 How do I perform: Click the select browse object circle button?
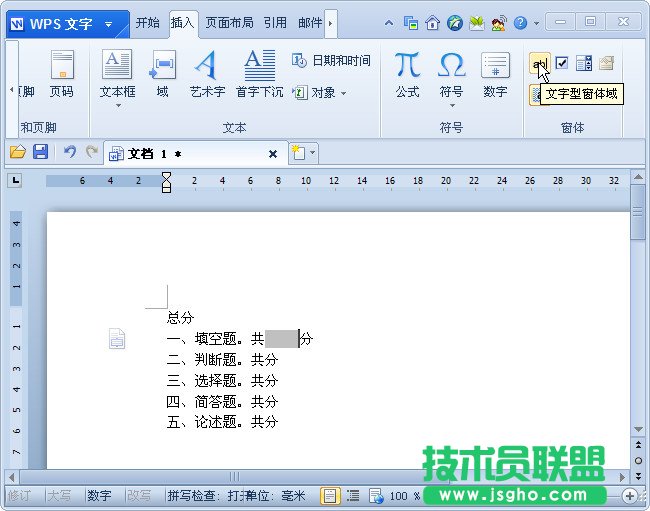638,460
